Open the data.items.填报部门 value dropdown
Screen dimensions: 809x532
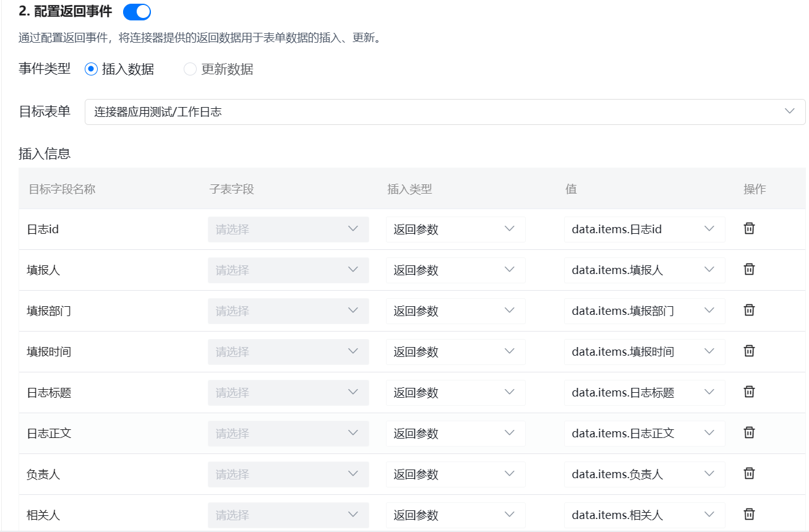click(644, 311)
